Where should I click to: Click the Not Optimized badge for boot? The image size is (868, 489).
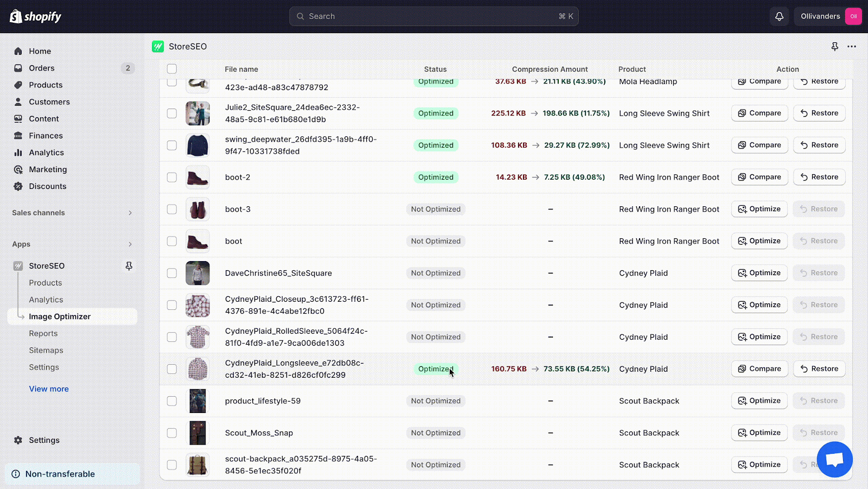coord(436,241)
